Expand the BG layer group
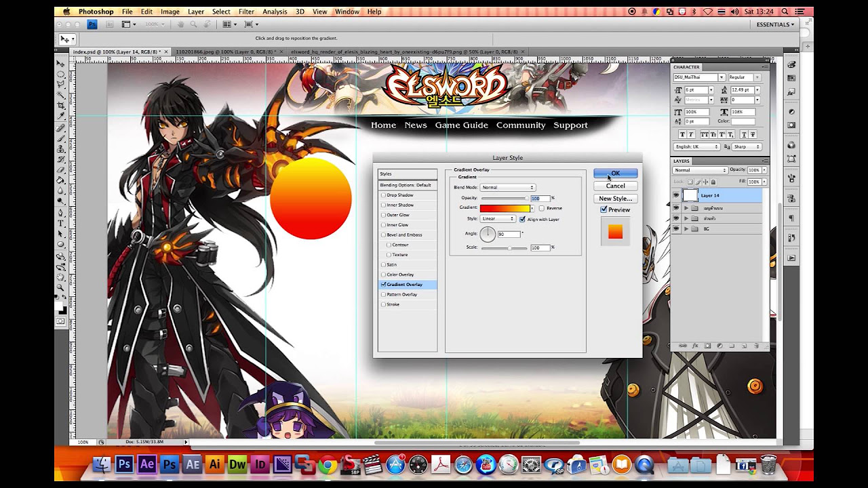 (x=686, y=229)
